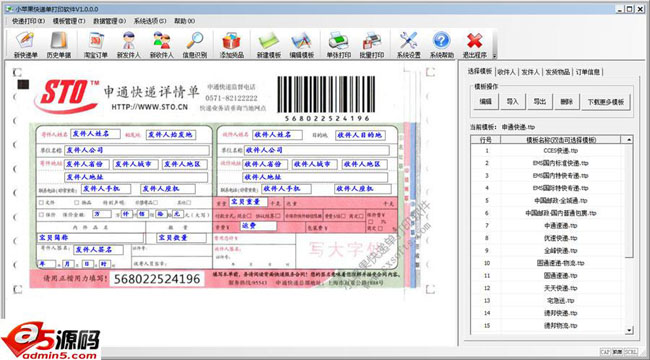Select row 10 国通速递-物流.ttp
Image resolution: width=650 pixels, height=360 pixels.
547,263
